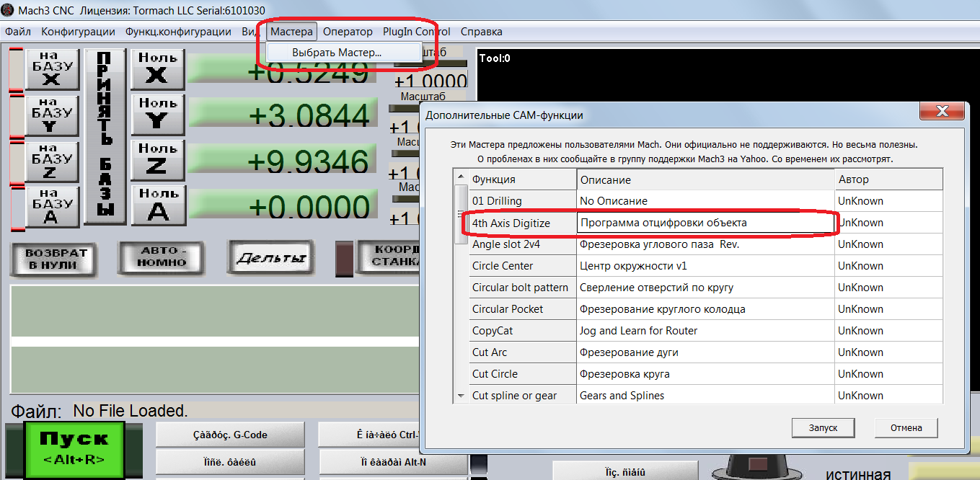
Task: Select the Angle slot 2v4 wizard
Action: point(523,244)
